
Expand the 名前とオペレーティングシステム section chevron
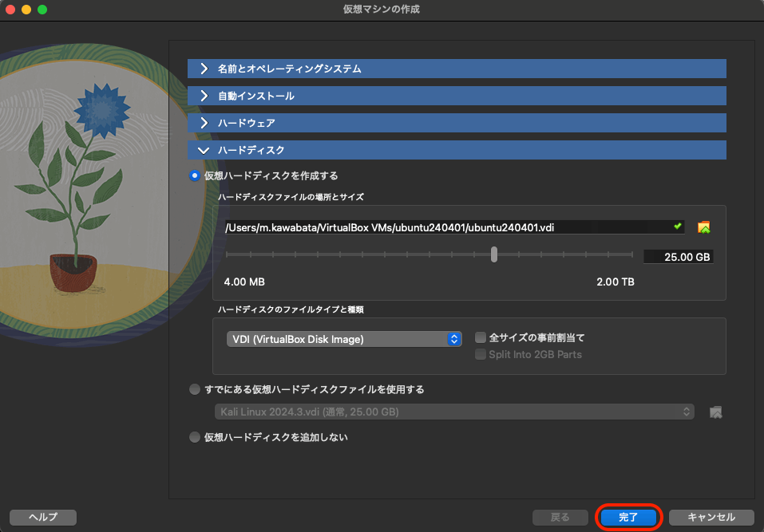tap(204, 69)
